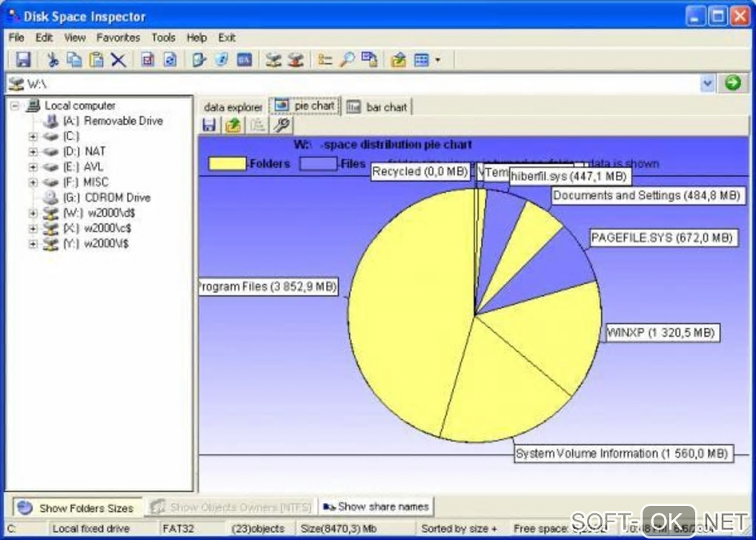The height and width of the screenshot is (540, 756).
Task: Expand the (F:) MISC drive node
Action: tap(33, 182)
